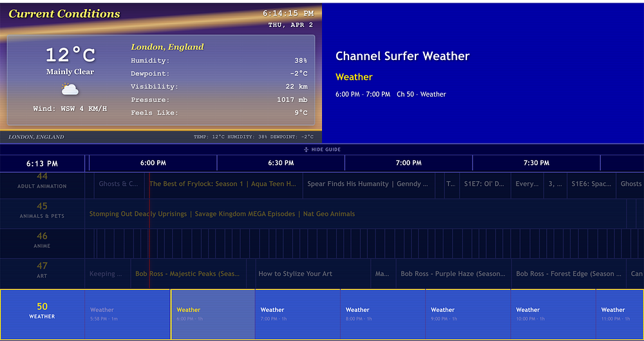Select Weather 8:00 PM slot

[383, 314]
